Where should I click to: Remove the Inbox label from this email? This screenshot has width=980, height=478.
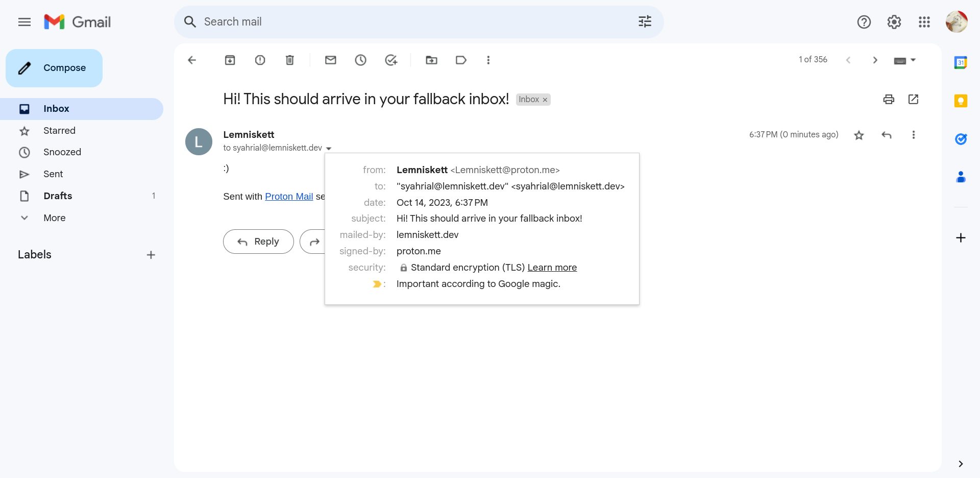tap(545, 100)
